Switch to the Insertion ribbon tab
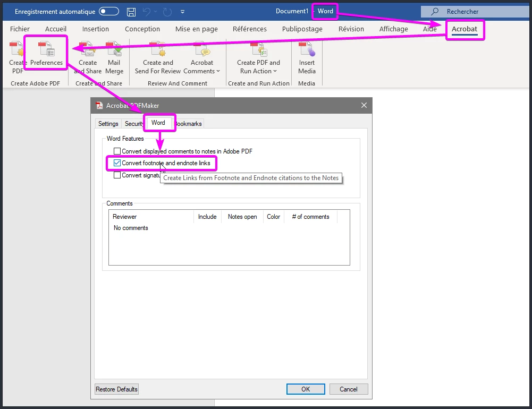532x409 pixels. (x=95, y=29)
